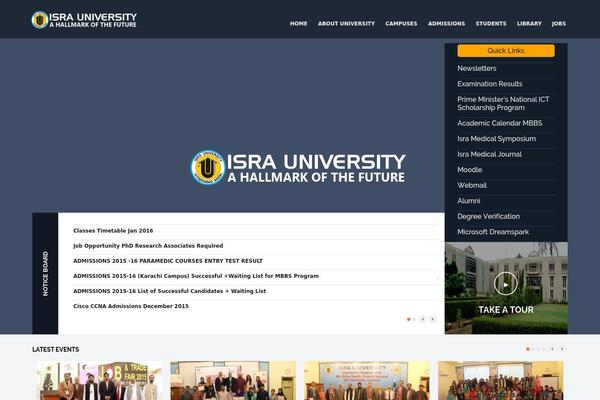Screen dimensions: 600x400
Task: Show next Latest Events slide arrow
Action: tap(562, 349)
